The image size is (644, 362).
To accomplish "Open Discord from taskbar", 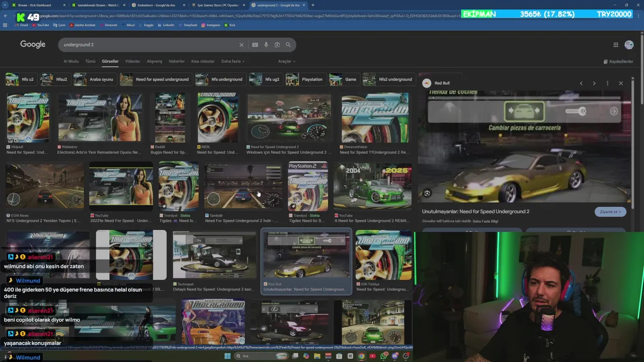I will coord(394,356).
